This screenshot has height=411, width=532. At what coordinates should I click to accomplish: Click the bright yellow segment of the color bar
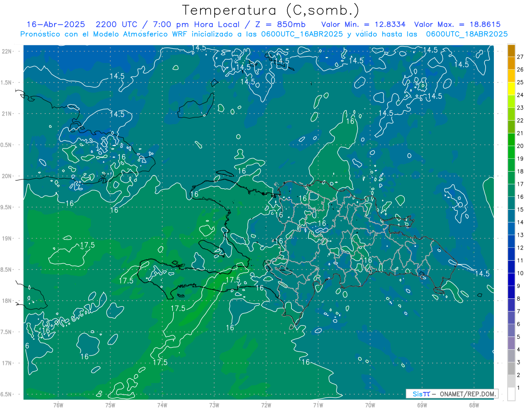pyautogui.click(x=511, y=88)
